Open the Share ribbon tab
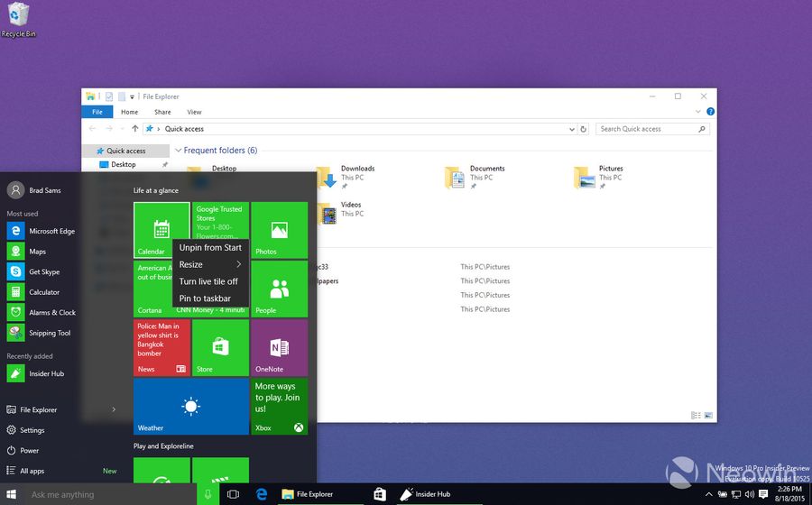This screenshot has height=505, width=812. click(162, 112)
